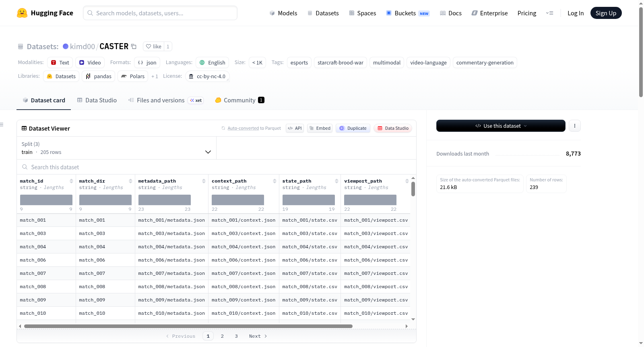Click the commentary-generation tag

(x=485, y=62)
